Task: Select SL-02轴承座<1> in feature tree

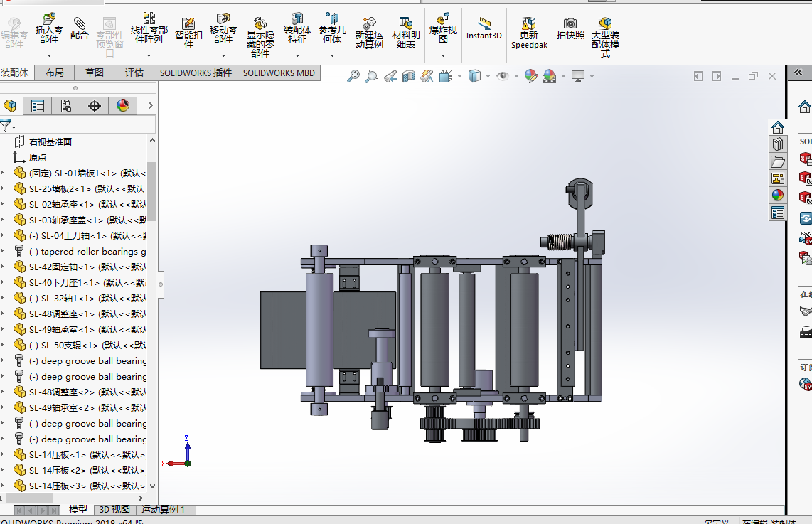Action: point(80,204)
